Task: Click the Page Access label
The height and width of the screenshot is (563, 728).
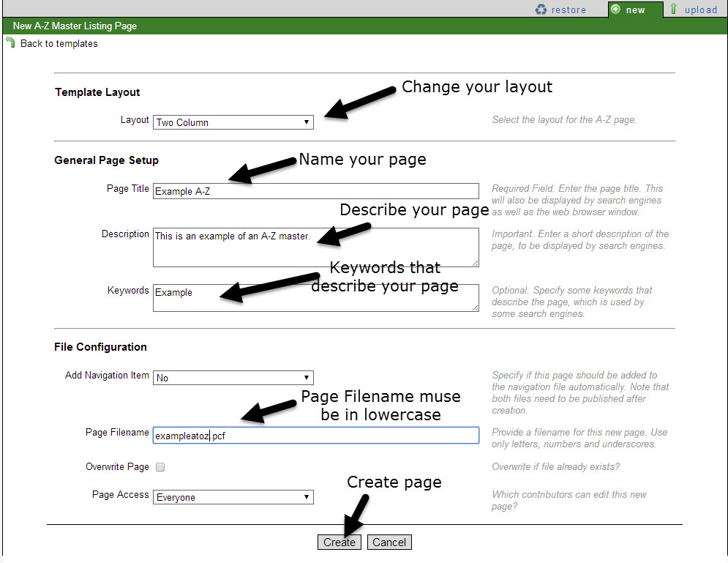Action: coord(120,495)
